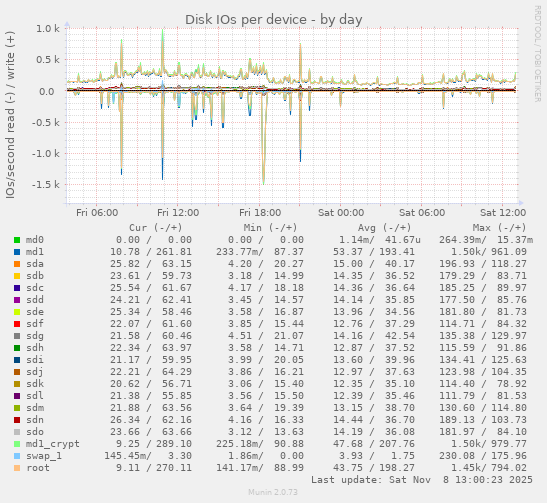547x503 pixels.
Task: Click md0 average value 1.14m/ 41.67u
Action: (x=380, y=240)
